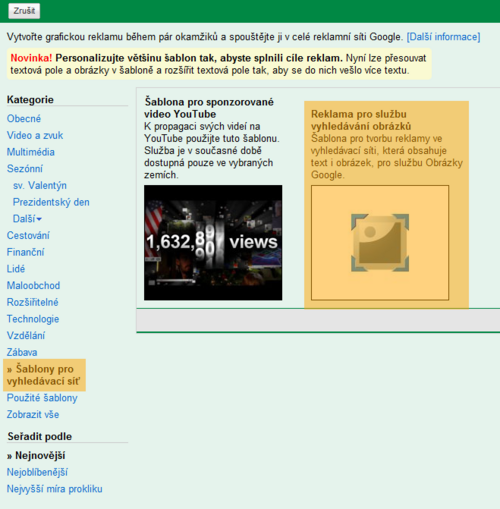Click Zobrazit vše to show all templates
This screenshot has width=500, height=509.
[x=33, y=414]
